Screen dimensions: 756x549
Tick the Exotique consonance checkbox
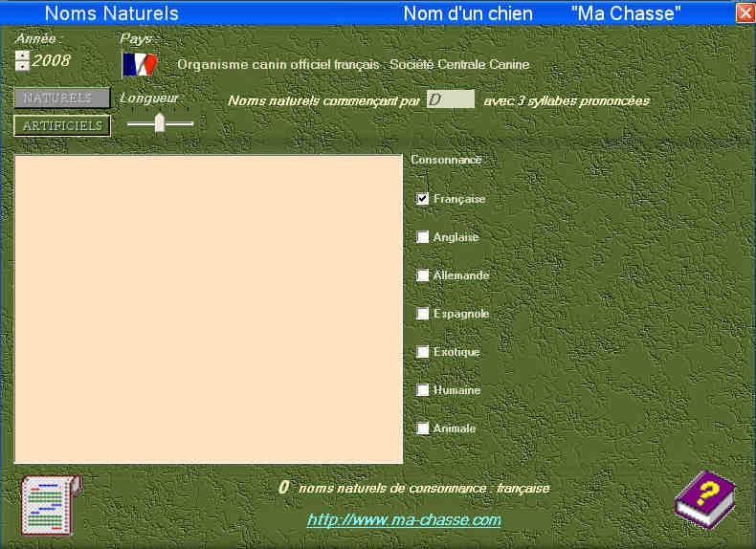422,351
